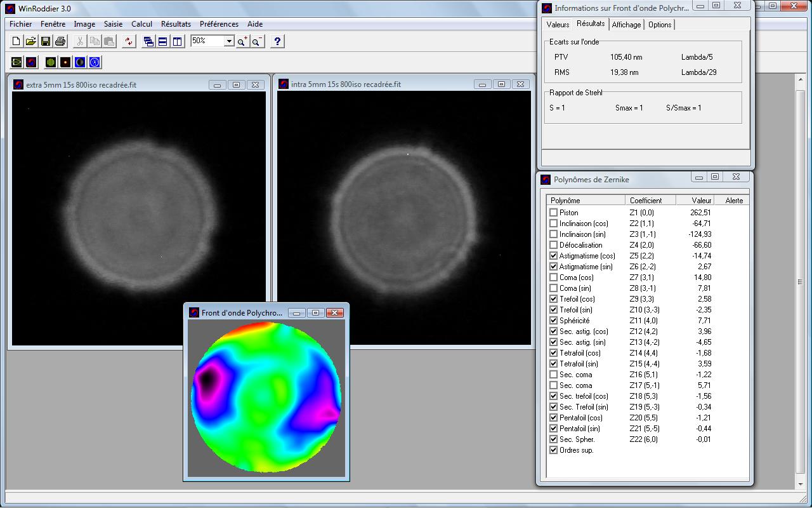This screenshot has width=812, height=508.
Task: Open the Calcul menu
Action: (141, 24)
